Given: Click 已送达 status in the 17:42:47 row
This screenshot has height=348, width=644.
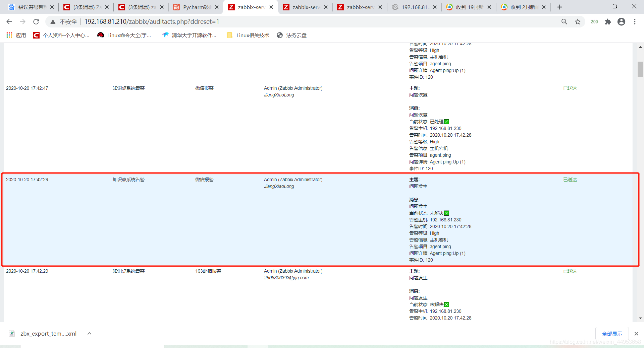Looking at the screenshot, I should 570,88.
